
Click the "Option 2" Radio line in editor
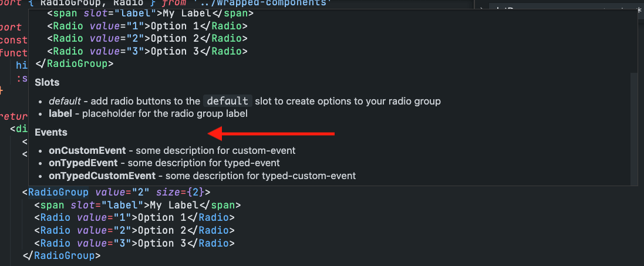tap(134, 230)
